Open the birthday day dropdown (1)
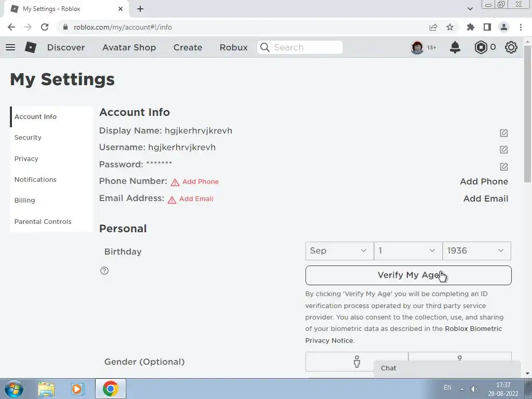This screenshot has width=532, height=399. [408, 251]
